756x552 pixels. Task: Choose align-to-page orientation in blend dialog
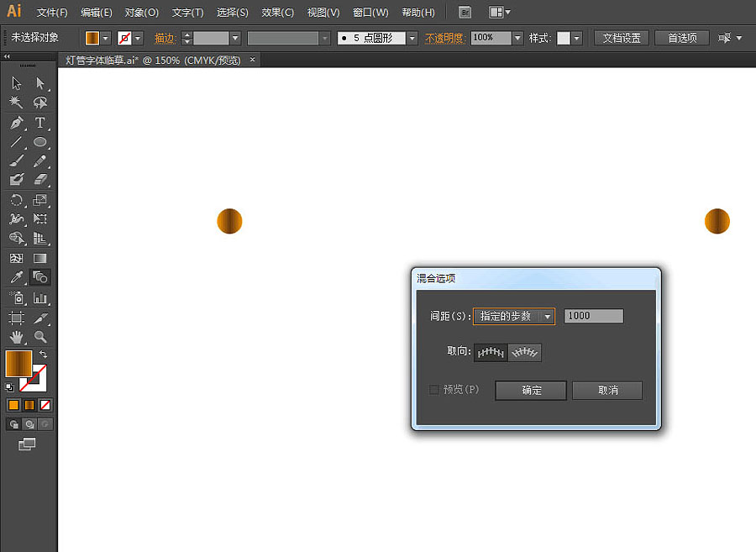(x=491, y=353)
